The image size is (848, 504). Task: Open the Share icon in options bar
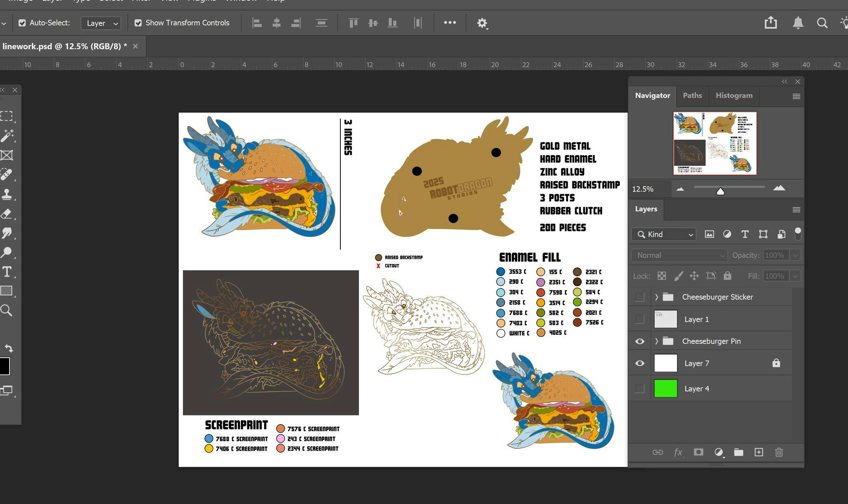coord(770,23)
